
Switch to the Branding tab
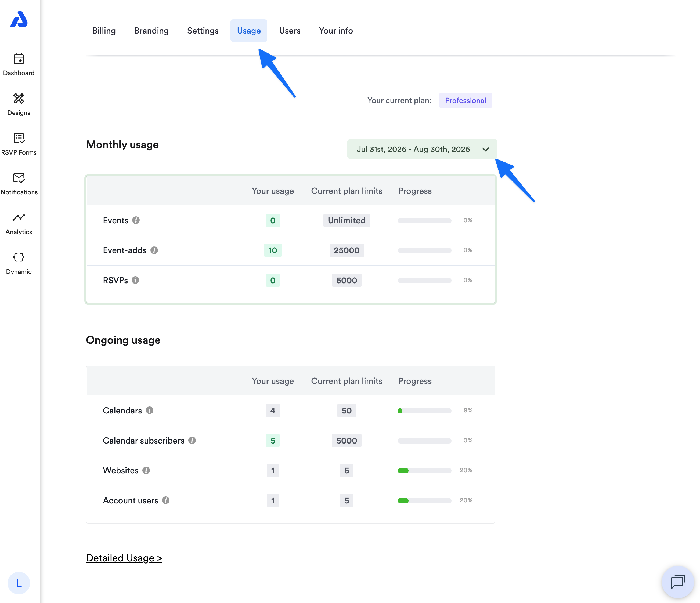pyautogui.click(x=151, y=31)
